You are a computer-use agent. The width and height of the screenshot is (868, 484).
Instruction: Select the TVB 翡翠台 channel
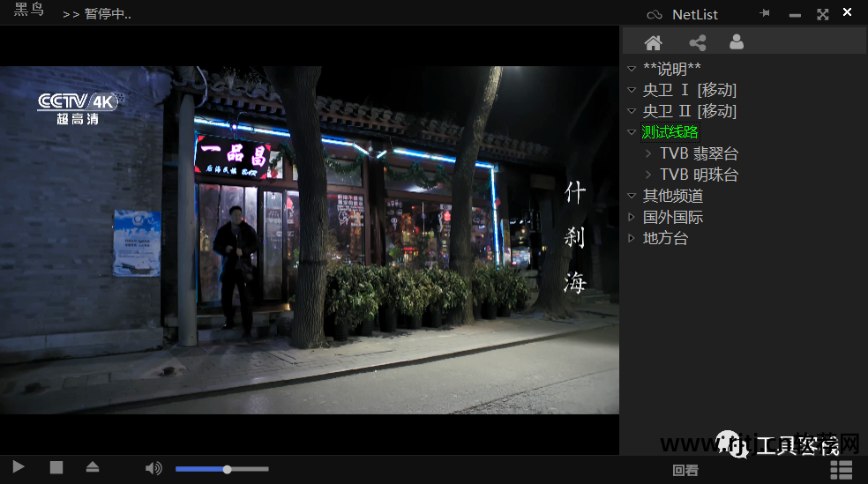pos(699,153)
